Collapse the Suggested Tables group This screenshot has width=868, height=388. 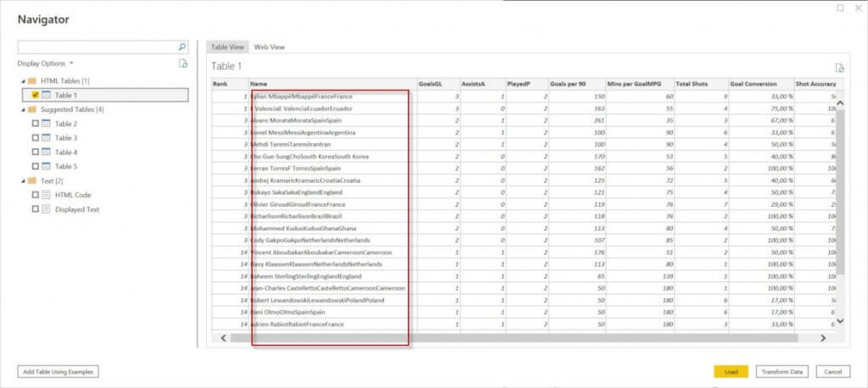coord(23,109)
